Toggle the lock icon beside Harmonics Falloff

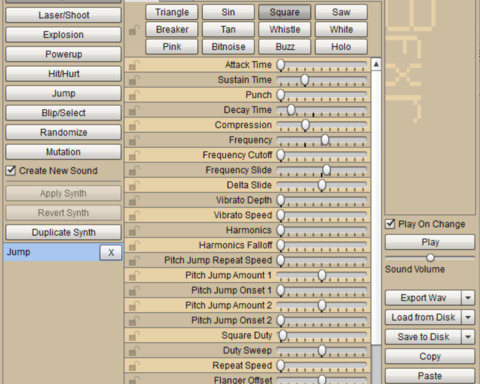pyautogui.click(x=134, y=245)
